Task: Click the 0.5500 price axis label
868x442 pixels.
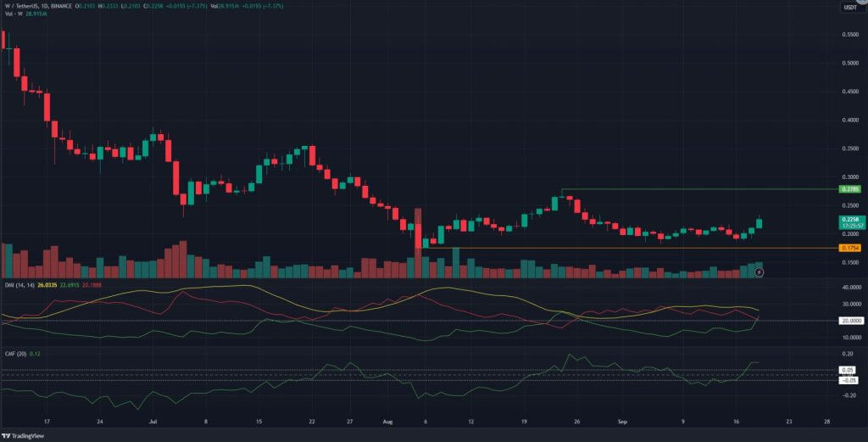Action: [x=850, y=34]
